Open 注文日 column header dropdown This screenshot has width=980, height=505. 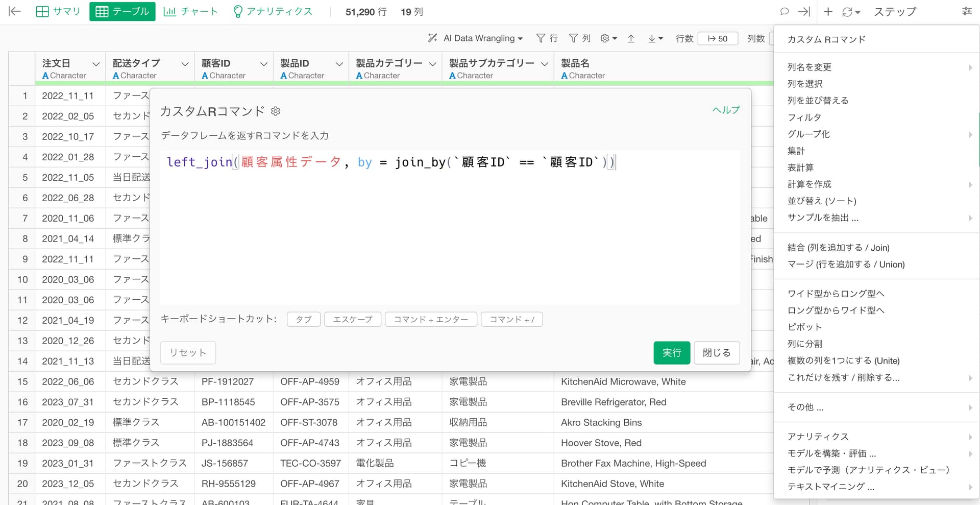[96, 64]
